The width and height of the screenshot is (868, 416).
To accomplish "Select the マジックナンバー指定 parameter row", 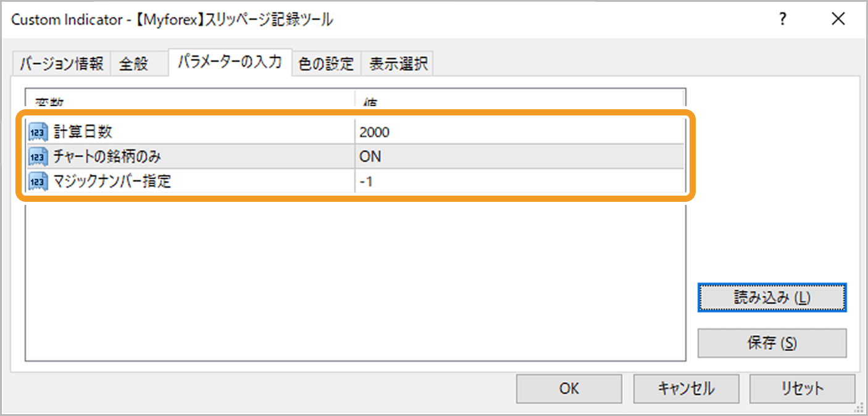I will (x=185, y=181).
